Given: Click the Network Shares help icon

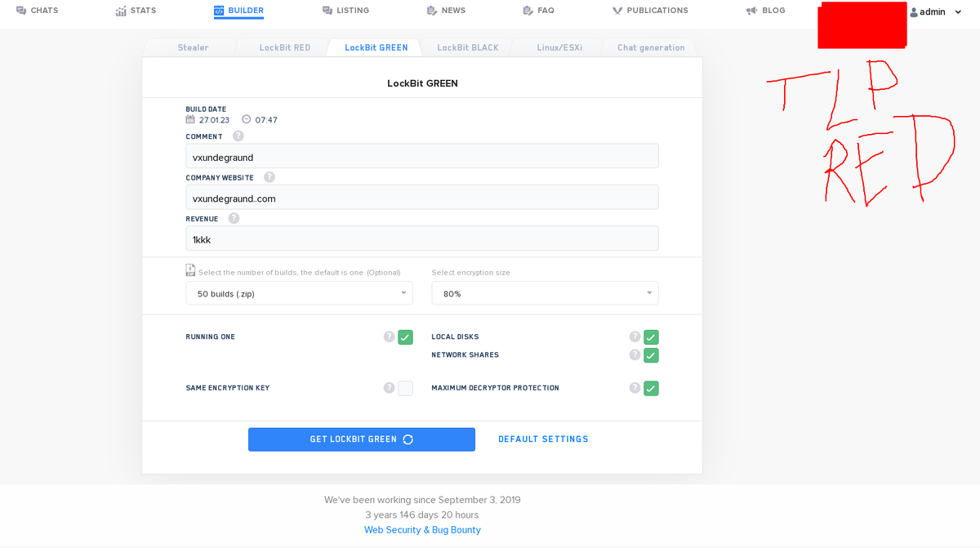Looking at the screenshot, I should (635, 354).
